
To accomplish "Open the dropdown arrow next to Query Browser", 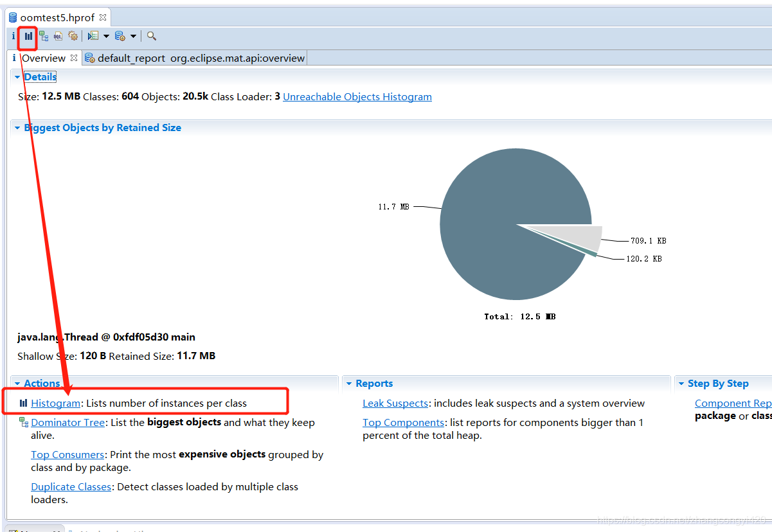I will pyautogui.click(x=134, y=37).
